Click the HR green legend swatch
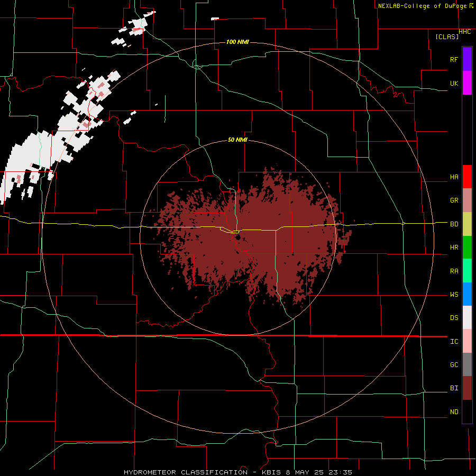Image resolution: width=476 pixels, height=476 pixels. pos(467,247)
